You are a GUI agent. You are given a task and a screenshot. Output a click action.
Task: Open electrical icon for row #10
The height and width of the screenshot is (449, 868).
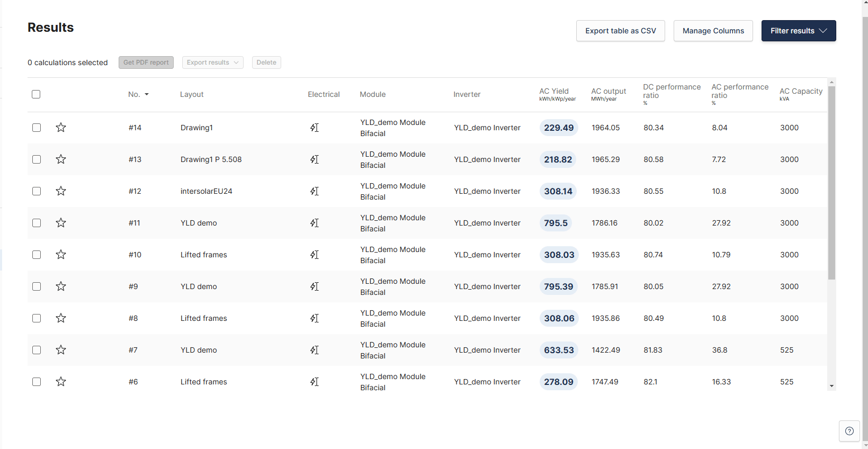tap(315, 255)
